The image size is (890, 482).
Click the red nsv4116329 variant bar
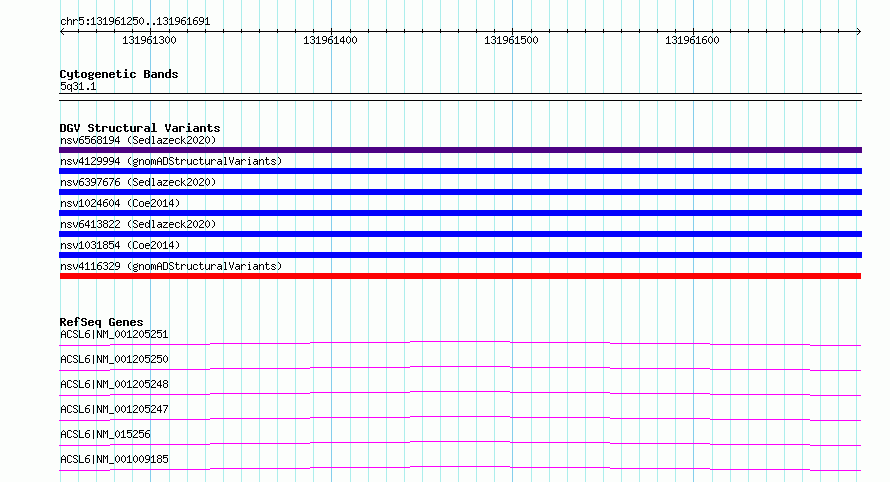(x=460, y=276)
